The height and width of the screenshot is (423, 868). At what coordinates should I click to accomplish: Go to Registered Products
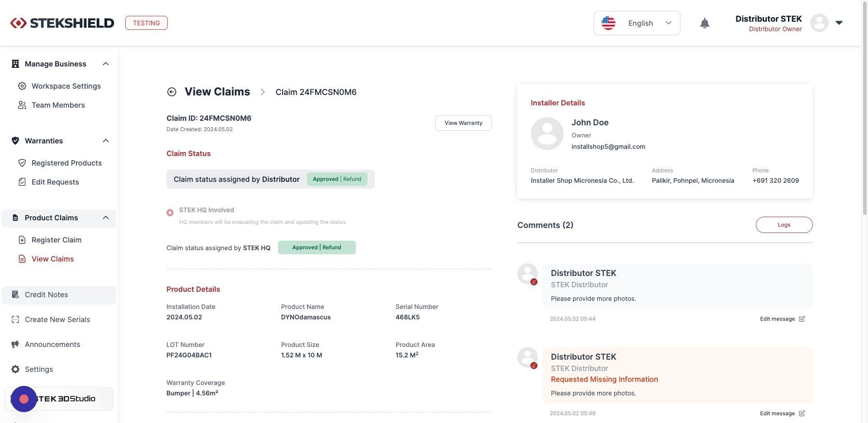pyautogui.click(x=66, y=163)
